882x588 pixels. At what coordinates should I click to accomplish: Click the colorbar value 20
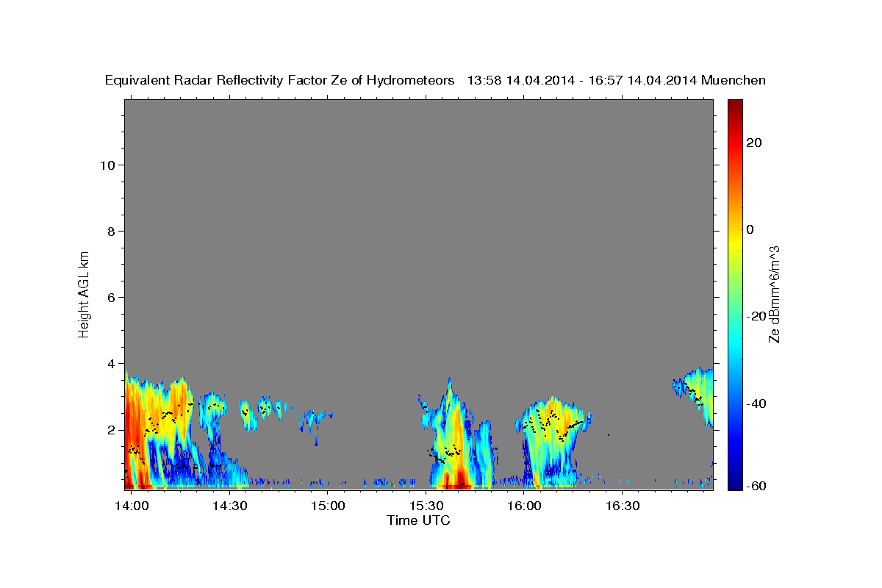(x=756, y=143)
